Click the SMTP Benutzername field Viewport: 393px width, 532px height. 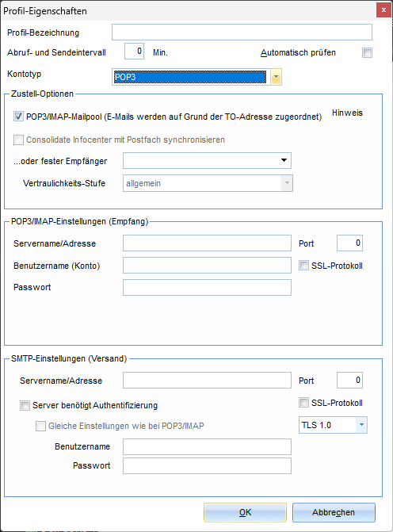207,447
